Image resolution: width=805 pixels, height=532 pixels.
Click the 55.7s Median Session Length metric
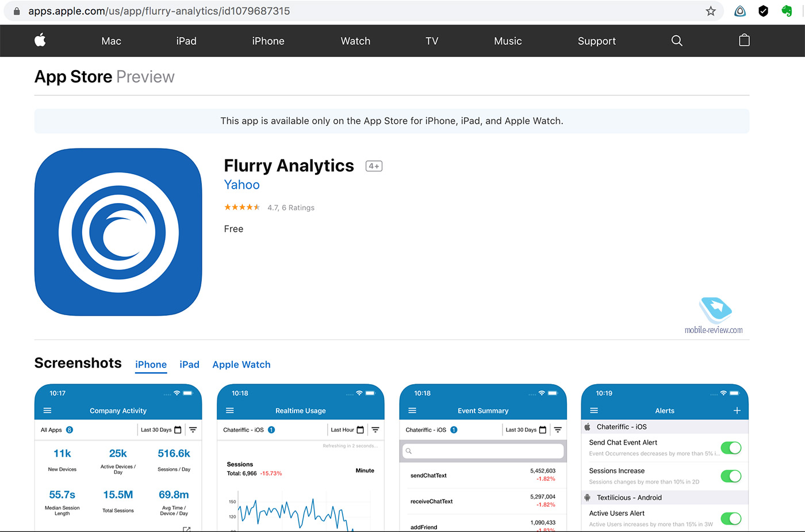[62, 502]
